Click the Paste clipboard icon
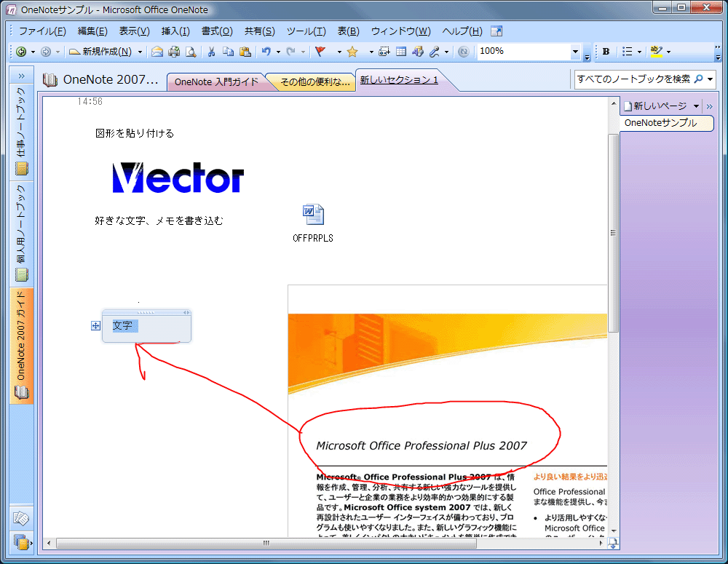This screenshot has height=564, width=728. pyautogui.click(x=245, y=52)
